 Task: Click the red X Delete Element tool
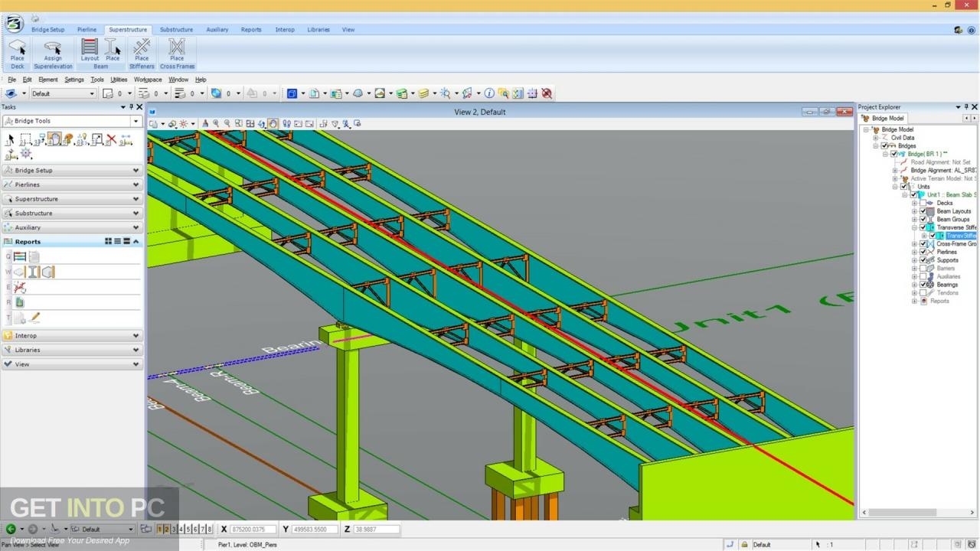[111, 139]
